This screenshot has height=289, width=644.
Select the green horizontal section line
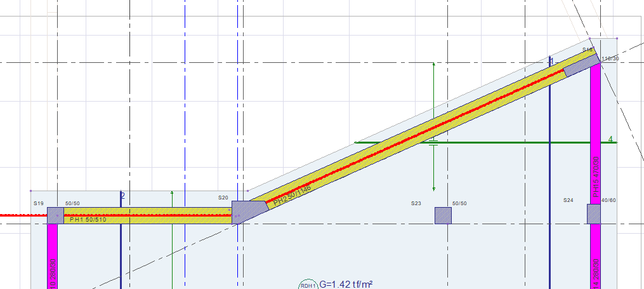pyautogui.click(x=485, y=143)
